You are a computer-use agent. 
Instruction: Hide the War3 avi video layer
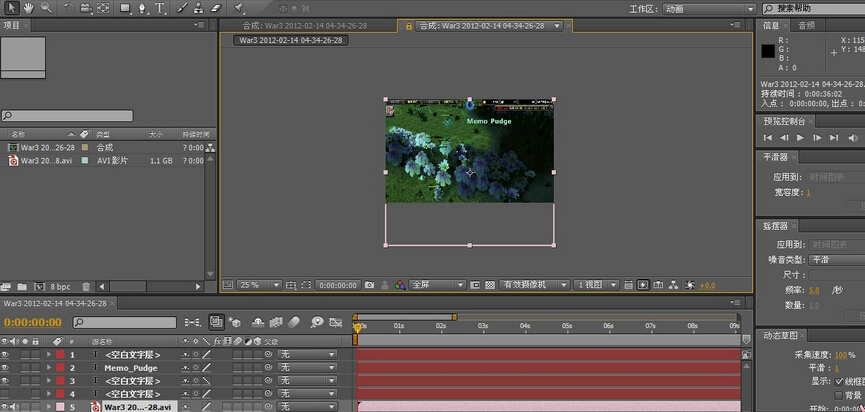pos(5,407)
